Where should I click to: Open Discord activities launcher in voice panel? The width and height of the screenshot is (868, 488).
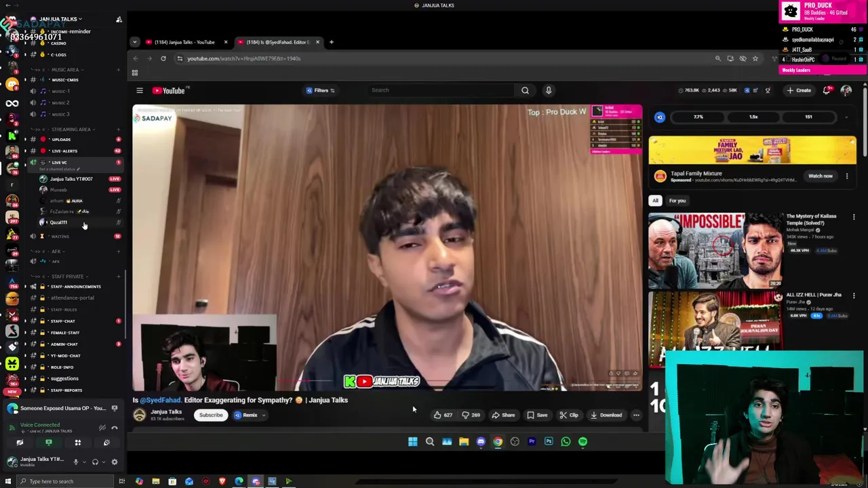(77, 443)
